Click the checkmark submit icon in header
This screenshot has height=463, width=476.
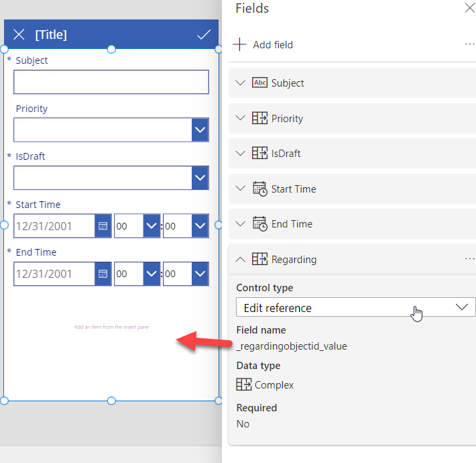pos(204,35)
